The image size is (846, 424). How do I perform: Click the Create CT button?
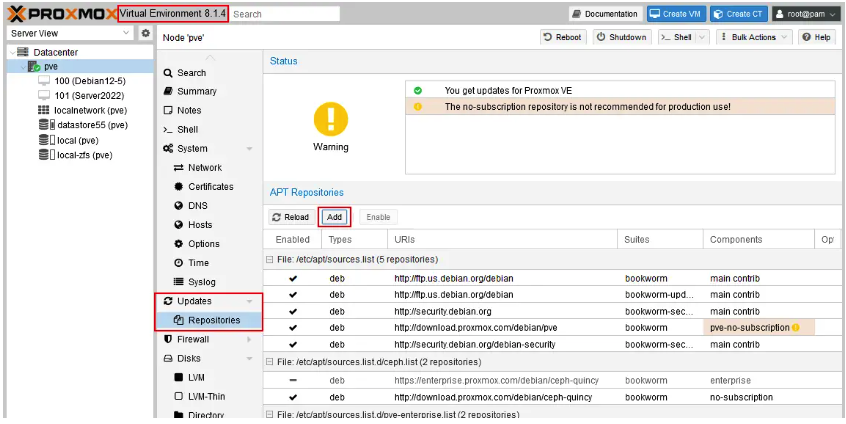pos(739,14)
